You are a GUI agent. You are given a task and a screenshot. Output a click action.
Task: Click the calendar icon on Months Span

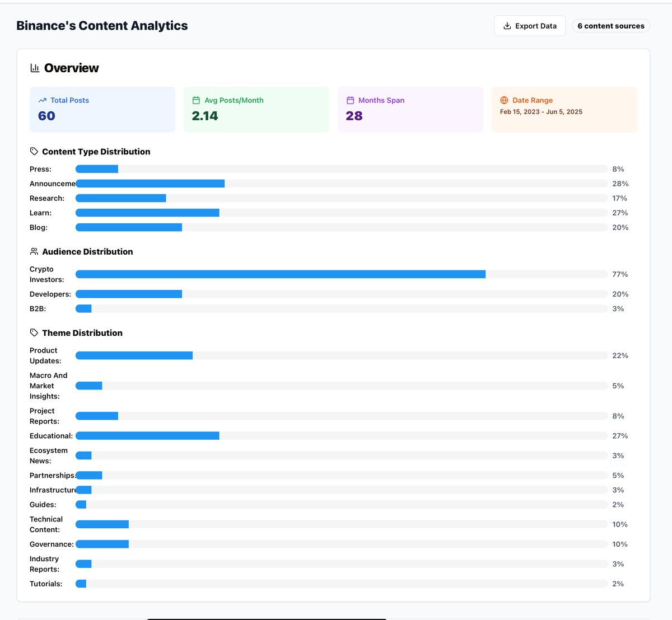pos(350,100)
